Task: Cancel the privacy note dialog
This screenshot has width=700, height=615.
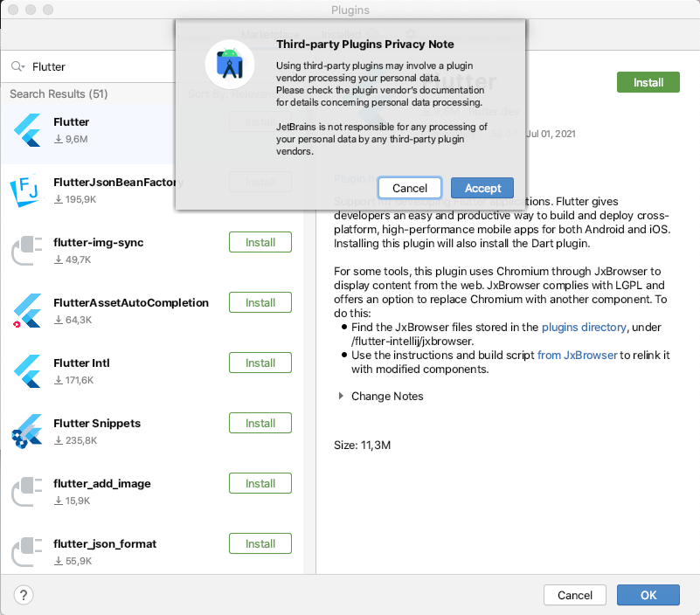Action: click(410, 188)
